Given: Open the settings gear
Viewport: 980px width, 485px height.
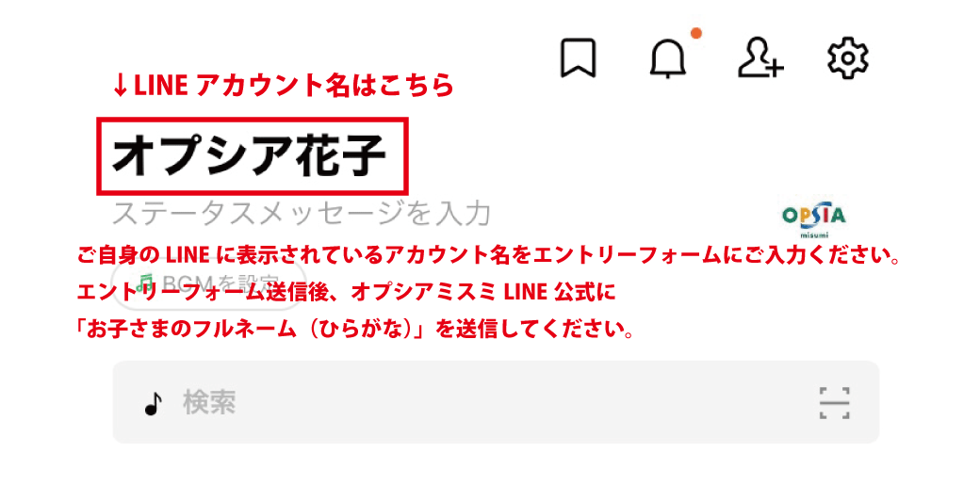Looking at the screenshot, I should pyautogui.click(x=848, y=58).
